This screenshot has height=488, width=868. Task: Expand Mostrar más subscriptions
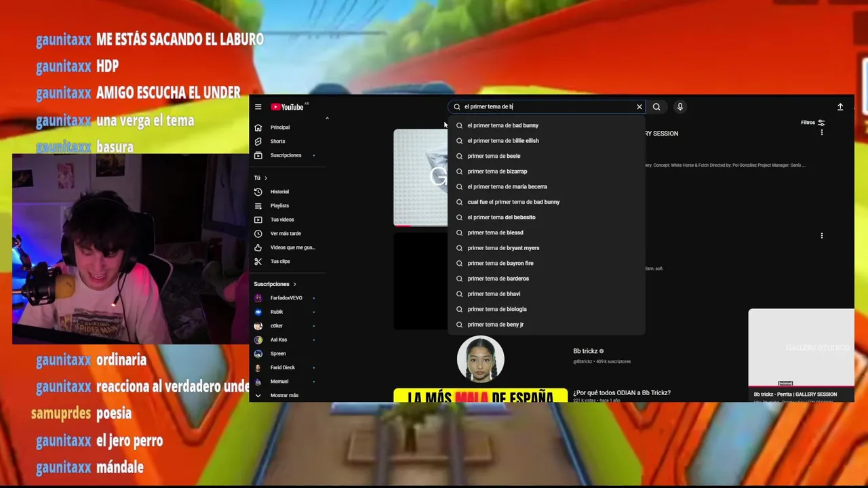[283, 395]
